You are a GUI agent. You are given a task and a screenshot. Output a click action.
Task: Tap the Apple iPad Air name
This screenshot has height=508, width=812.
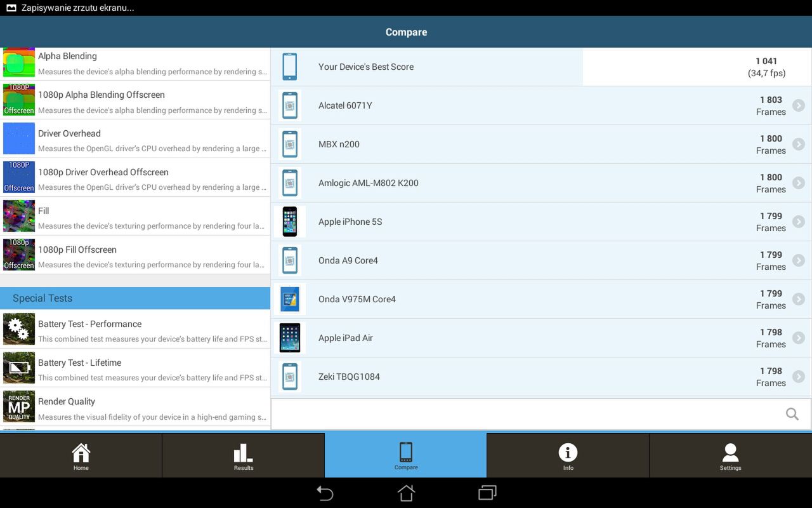346,338
